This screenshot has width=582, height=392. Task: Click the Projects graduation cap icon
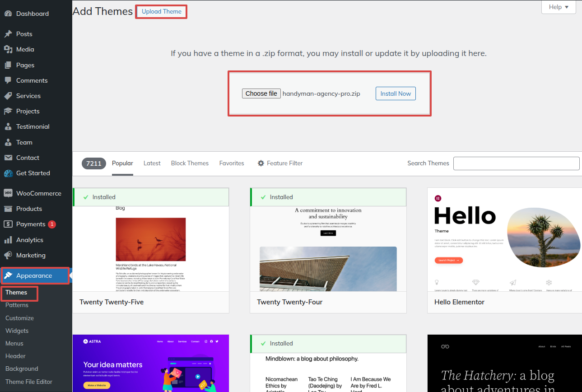(8, 111)
